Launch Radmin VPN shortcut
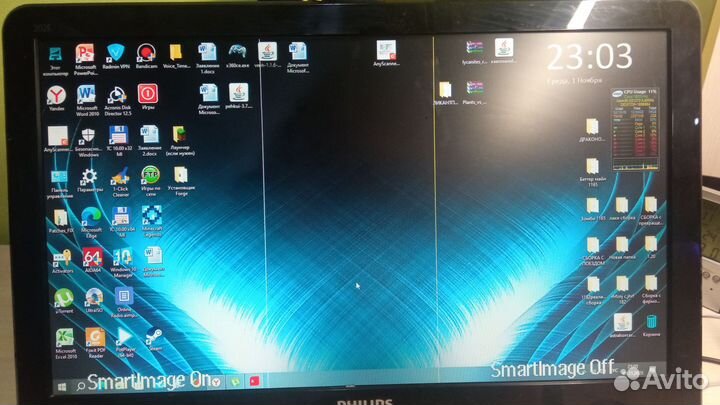This screenshot has height=405, width=720. click(x=117, y=53)
